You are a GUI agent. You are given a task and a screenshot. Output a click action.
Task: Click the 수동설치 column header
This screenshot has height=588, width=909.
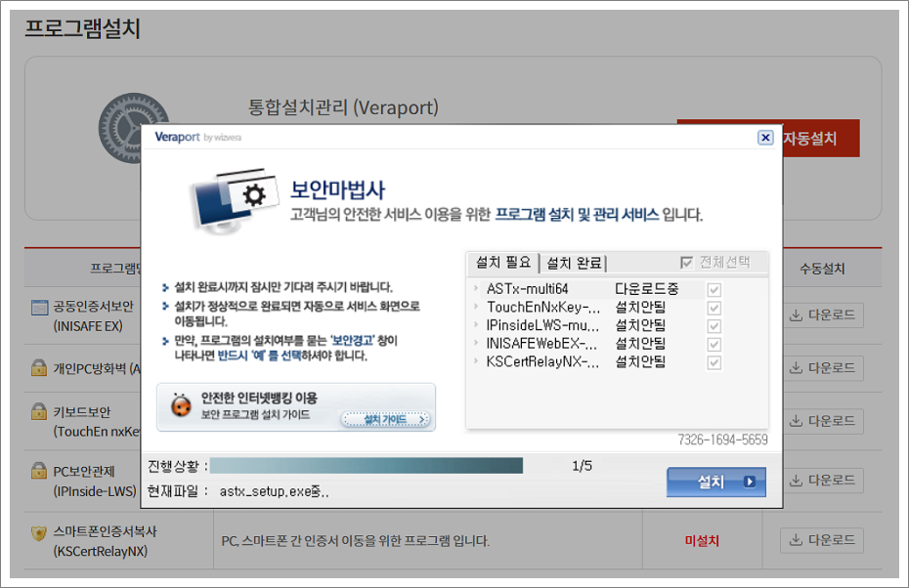822,269
